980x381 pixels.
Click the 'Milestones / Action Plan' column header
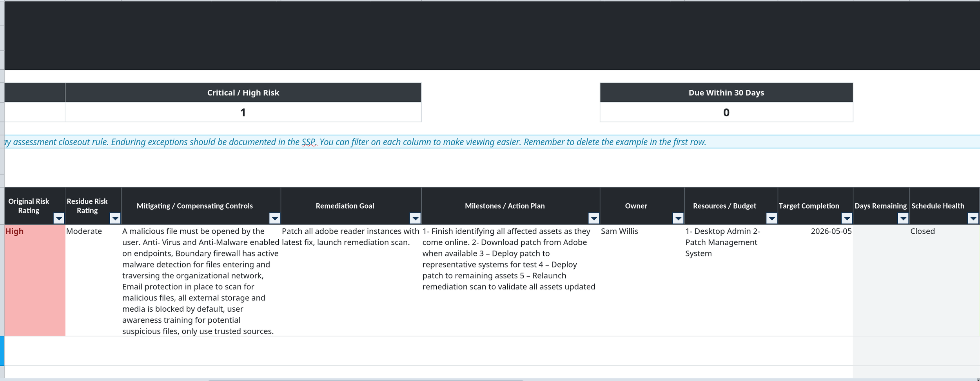pyautogui.click(x=511, y=206)
